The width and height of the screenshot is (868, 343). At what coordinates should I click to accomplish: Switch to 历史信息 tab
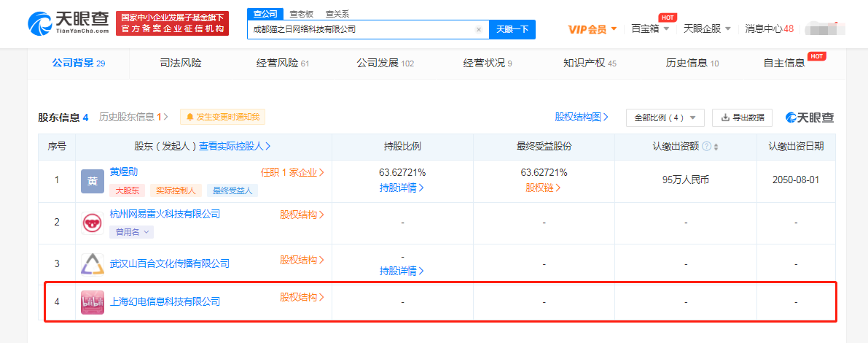pos(692,63)
